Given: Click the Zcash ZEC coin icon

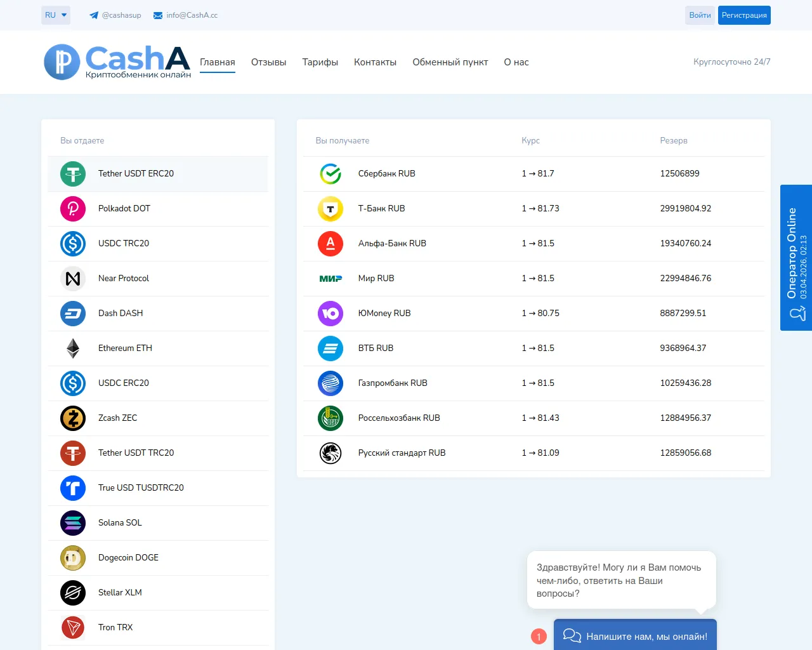Looking at the screenshot, I should point(73,418).
